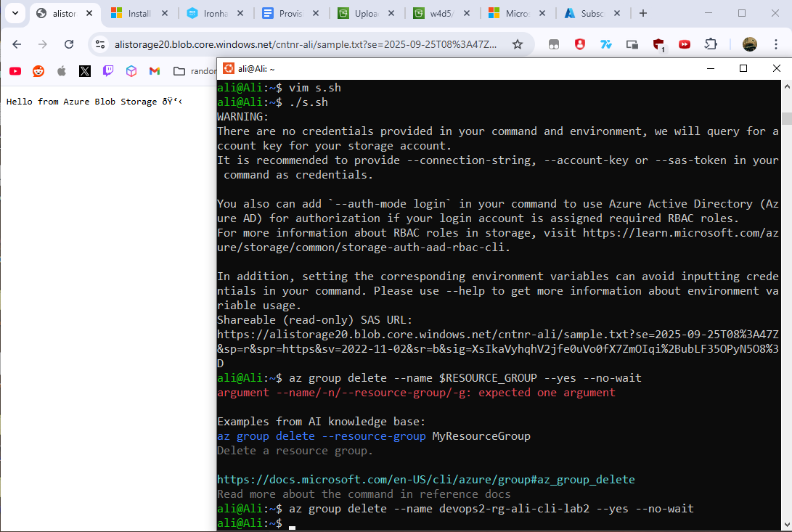Open the Gmail bookmark icon
This screenshot has height=532, width=792.
click(154, 70)
